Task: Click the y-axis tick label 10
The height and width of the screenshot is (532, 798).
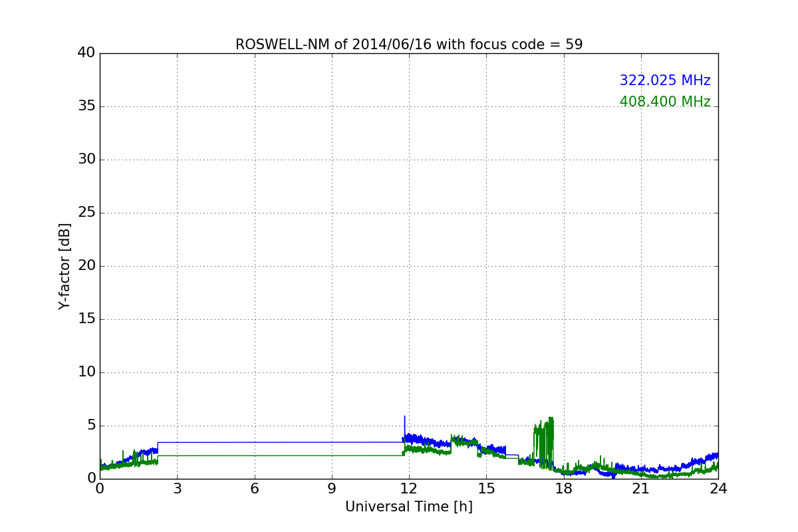Action: tap(86, 372)
